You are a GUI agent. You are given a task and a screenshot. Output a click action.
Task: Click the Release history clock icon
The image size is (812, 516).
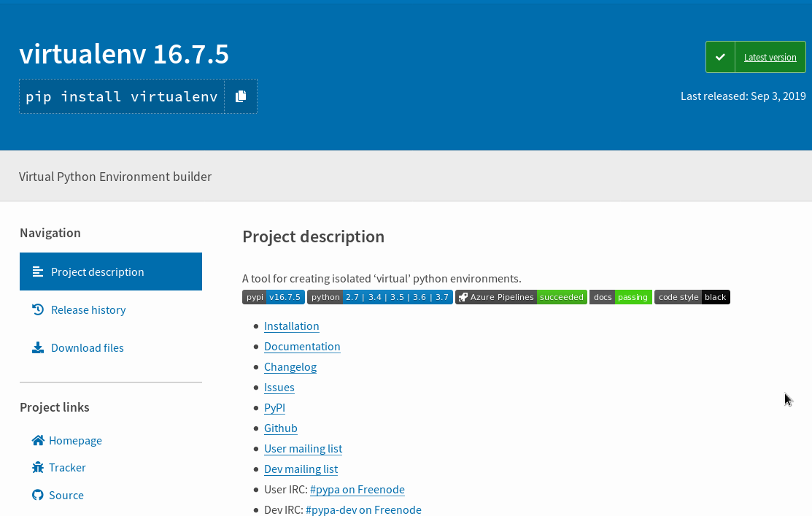[38, 309]
